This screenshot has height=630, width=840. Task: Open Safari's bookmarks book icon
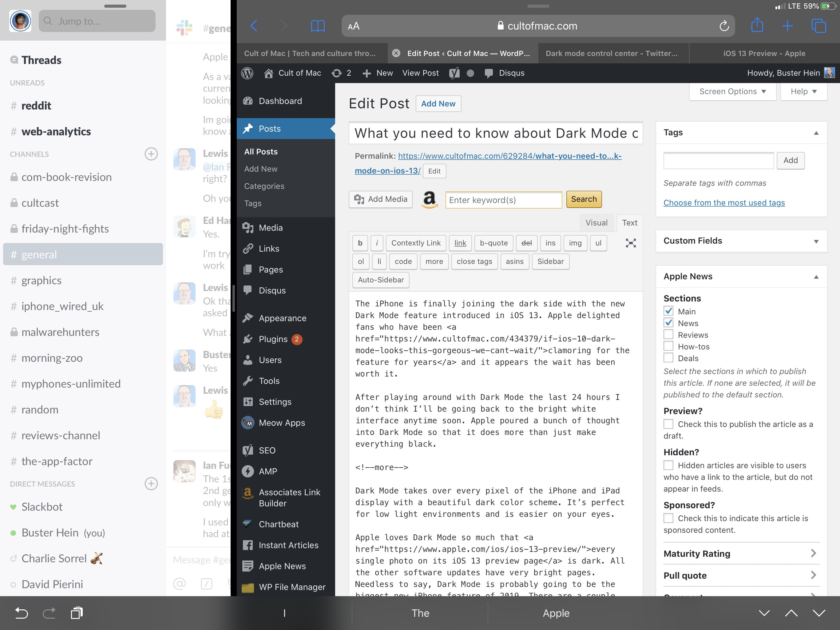point(318,26)
